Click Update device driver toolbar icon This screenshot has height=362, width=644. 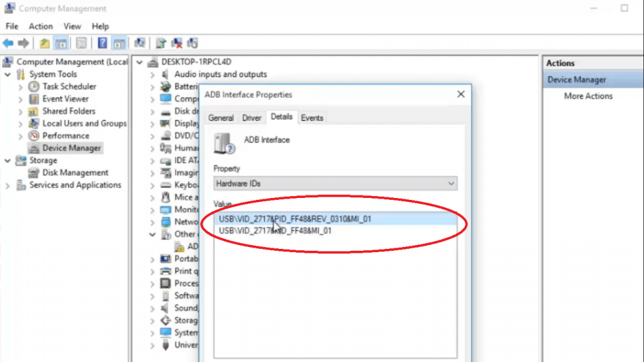[x=160, y=43]
